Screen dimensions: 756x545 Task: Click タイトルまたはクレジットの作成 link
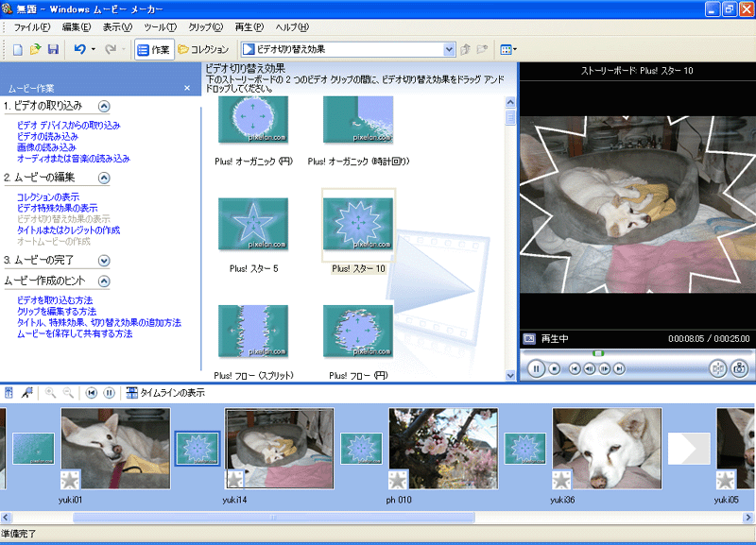coord(68,230)
